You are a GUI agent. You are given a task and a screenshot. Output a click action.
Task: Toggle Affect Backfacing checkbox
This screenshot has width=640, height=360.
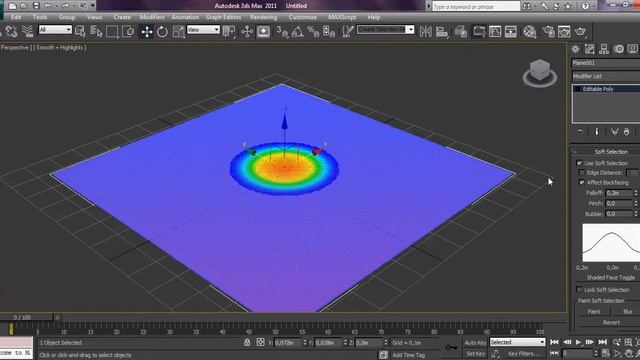[x=582, y=182]
